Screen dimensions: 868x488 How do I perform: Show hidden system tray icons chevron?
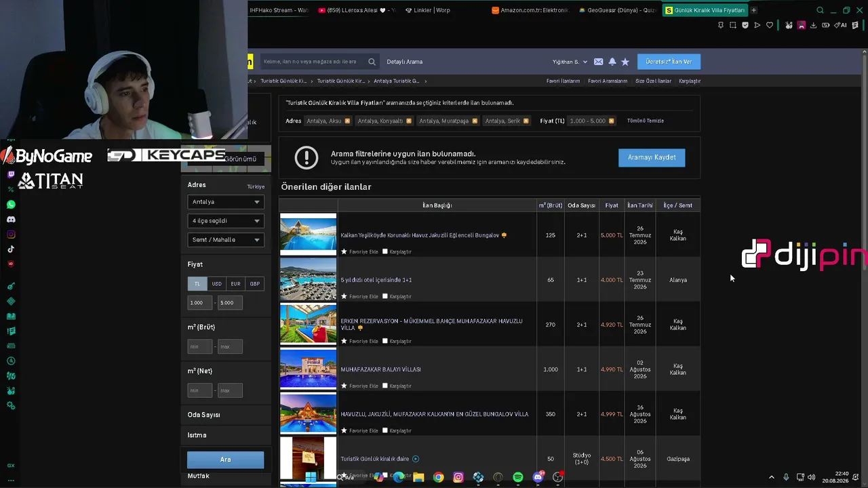tap(771, 477)
